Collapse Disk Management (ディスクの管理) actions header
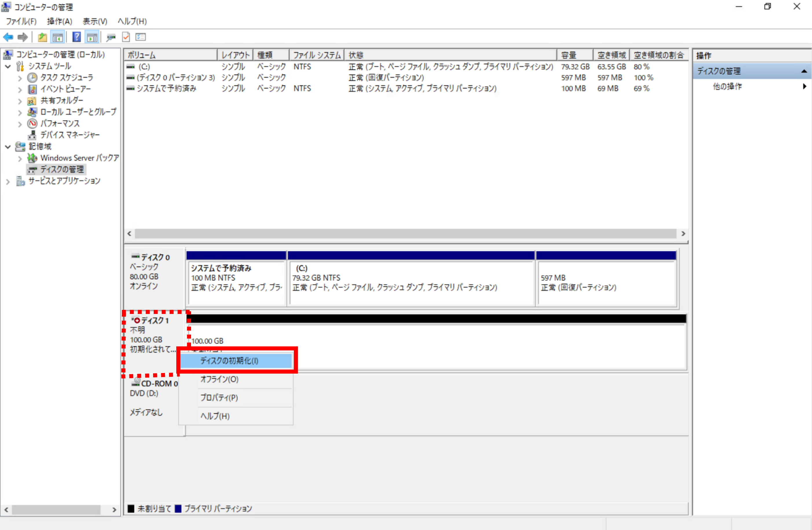 (804, 71)
